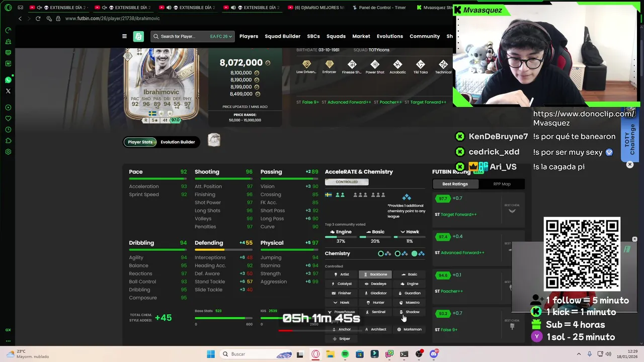
Task: Open the hamburger menu beside the Futbin logo
Action: (124, 36)
